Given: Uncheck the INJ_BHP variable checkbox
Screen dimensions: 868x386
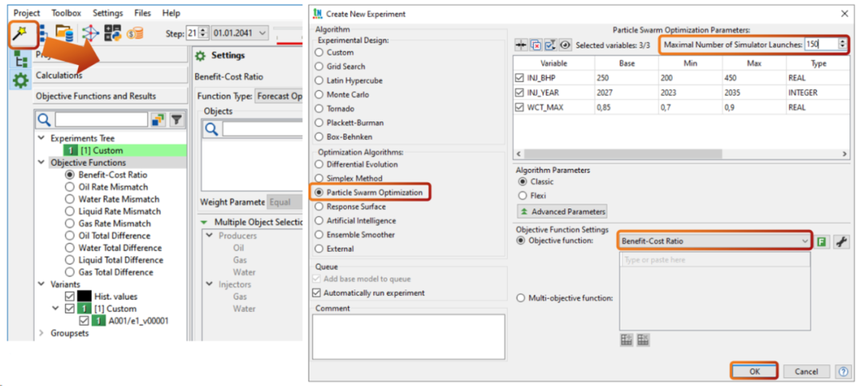Looking at the screenshot, I should tap(519, 78).
